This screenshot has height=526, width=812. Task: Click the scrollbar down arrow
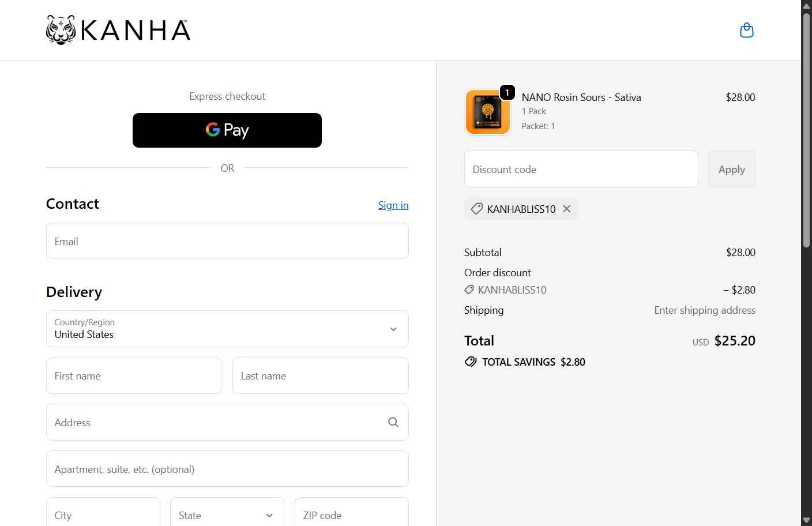806,520
